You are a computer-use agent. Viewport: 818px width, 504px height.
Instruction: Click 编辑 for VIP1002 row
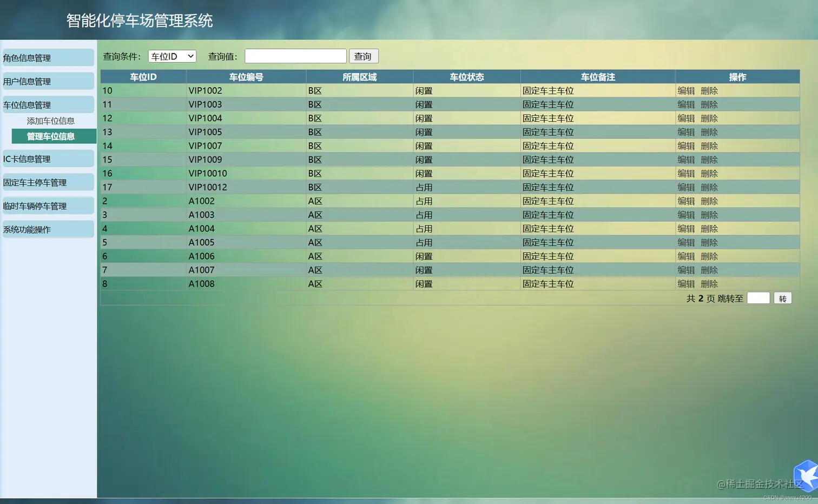(686, 91)
